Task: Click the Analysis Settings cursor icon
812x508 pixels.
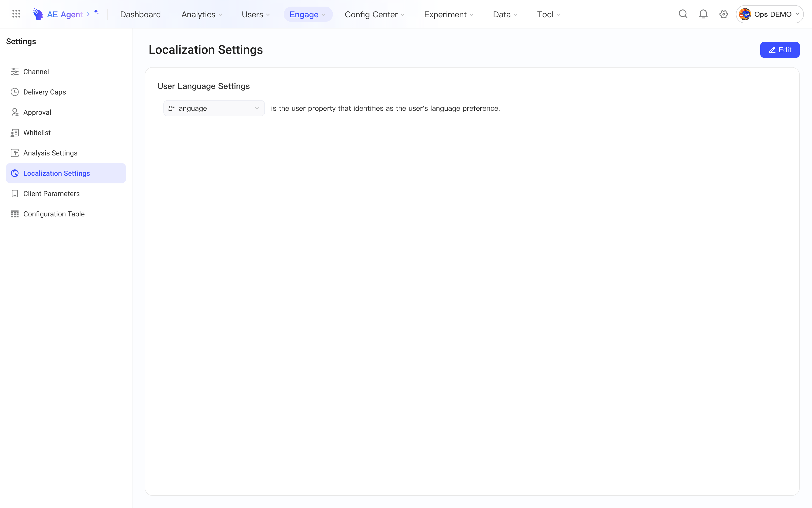Action: click(15, 153)
